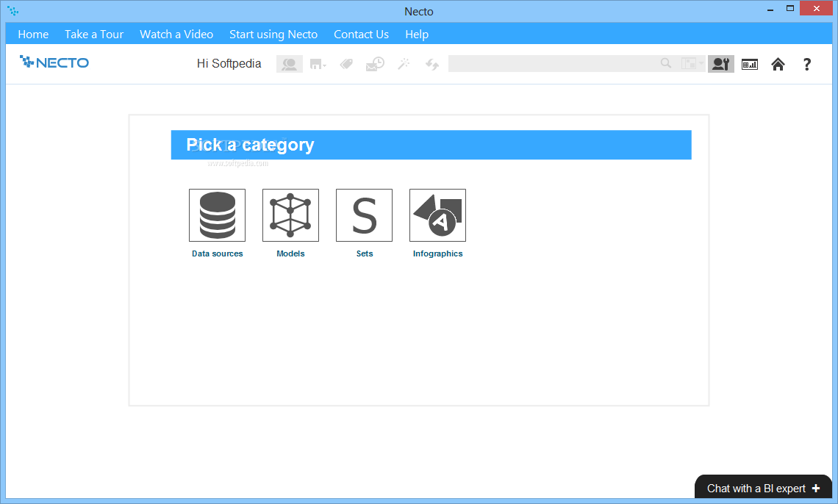Select the Sets category icon
Screen dimensions: 838x504
(x=364, y=215)
